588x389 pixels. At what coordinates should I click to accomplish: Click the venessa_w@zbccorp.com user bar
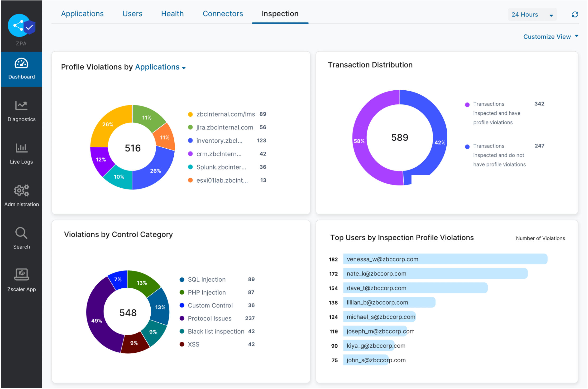(x=445, y=259)
